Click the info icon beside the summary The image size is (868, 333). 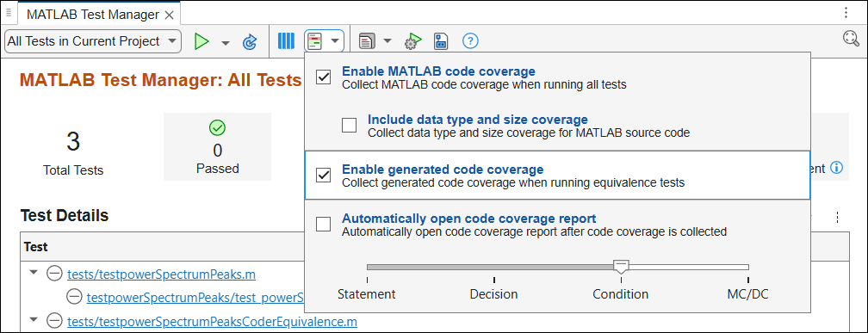(x=837, y=168)
